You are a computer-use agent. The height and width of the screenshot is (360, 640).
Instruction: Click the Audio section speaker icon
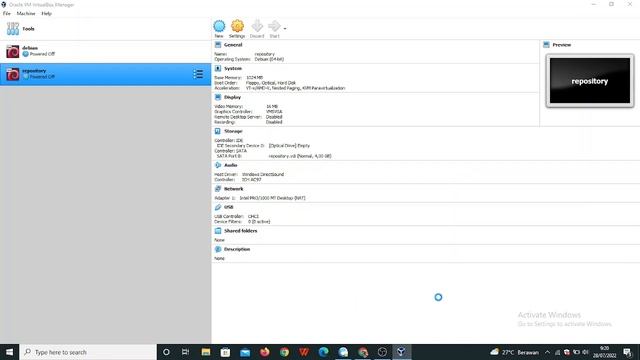tap(218, 165)
